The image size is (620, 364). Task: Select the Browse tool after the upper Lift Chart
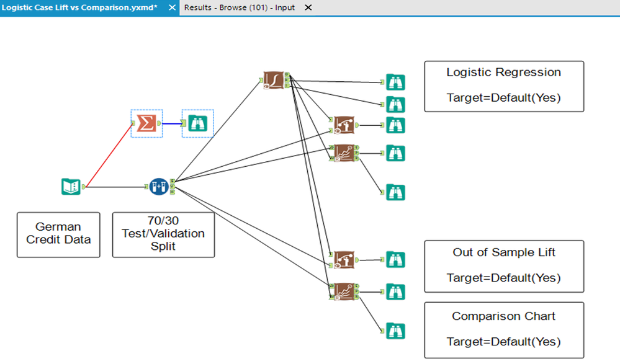coord(395,125)
